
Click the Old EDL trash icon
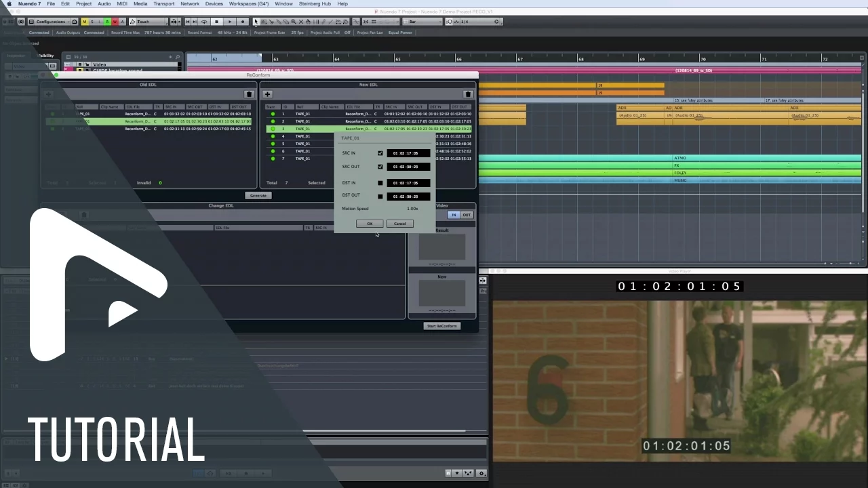(249, 94)
